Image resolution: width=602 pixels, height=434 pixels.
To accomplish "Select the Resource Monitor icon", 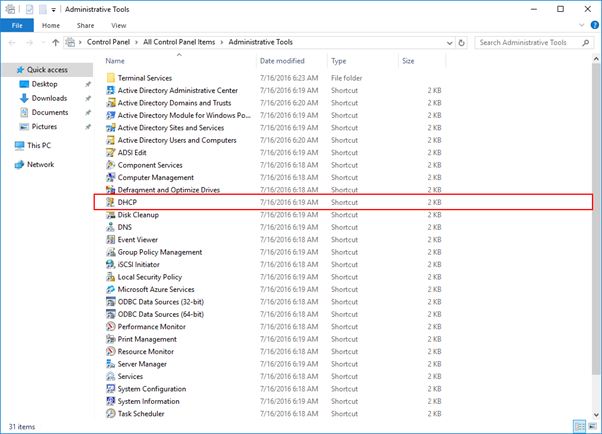I will (x=111, y=351).
